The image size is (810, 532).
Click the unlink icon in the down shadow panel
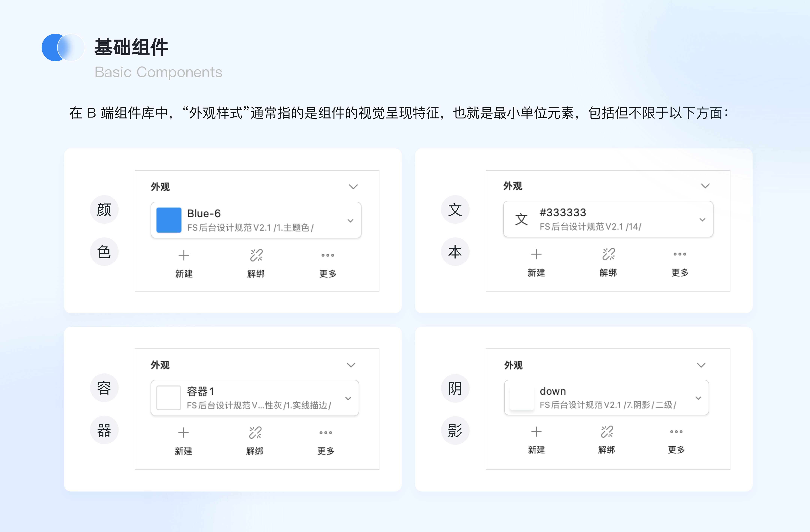coord(607,432)
